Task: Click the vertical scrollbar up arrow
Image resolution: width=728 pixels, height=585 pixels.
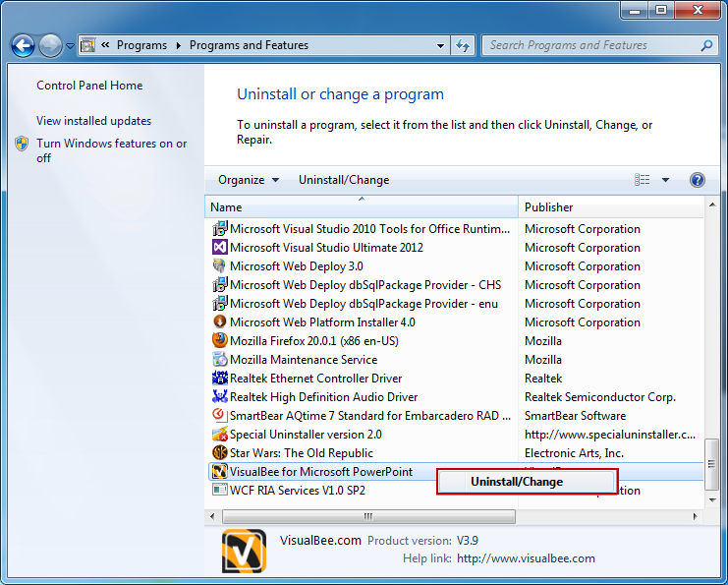Action: (x=712, y=205)
